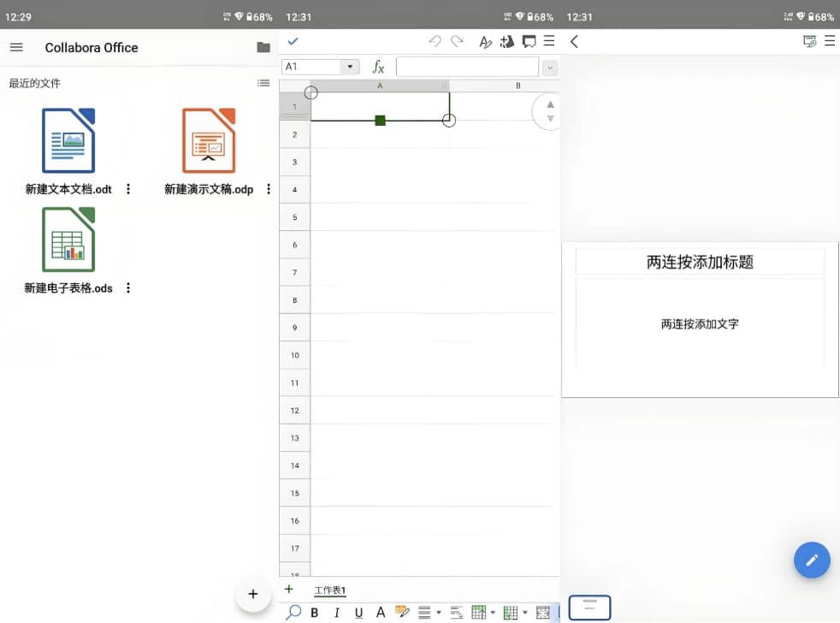Screen dimensions: 840x623
Task: Click the Undo icon in the spreadsheet toolbar
Action: pyautogui.click(x=435, y=41)
